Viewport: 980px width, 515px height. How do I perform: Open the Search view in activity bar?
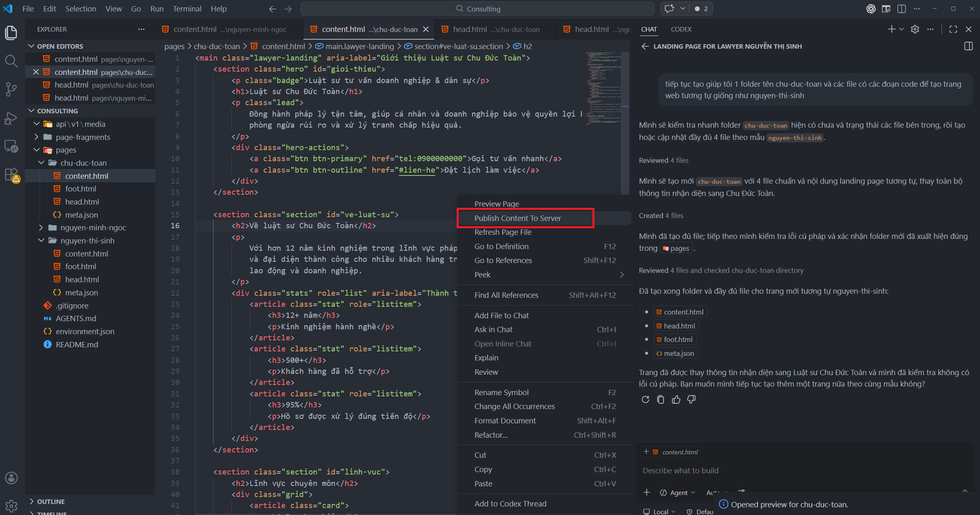pyautogui.click(x=11, y=61)
